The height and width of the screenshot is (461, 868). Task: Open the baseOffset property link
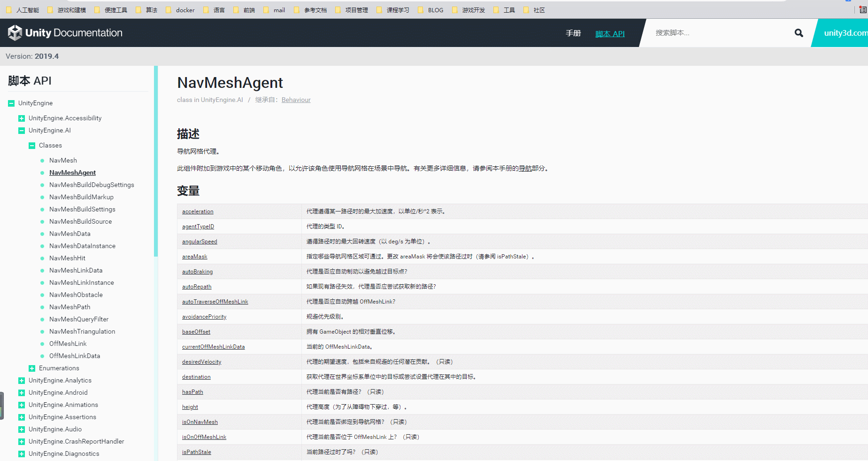(196, 332)
